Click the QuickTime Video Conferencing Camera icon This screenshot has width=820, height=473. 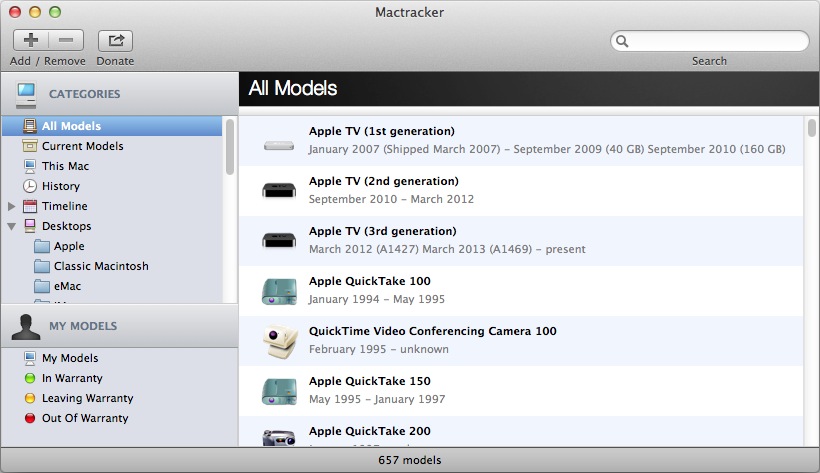(279, 341)
